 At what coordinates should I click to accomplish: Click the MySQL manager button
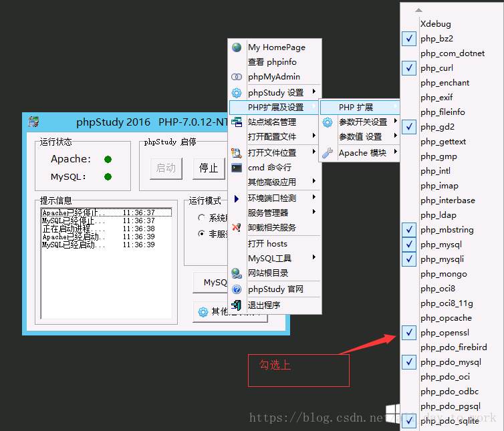211,283
